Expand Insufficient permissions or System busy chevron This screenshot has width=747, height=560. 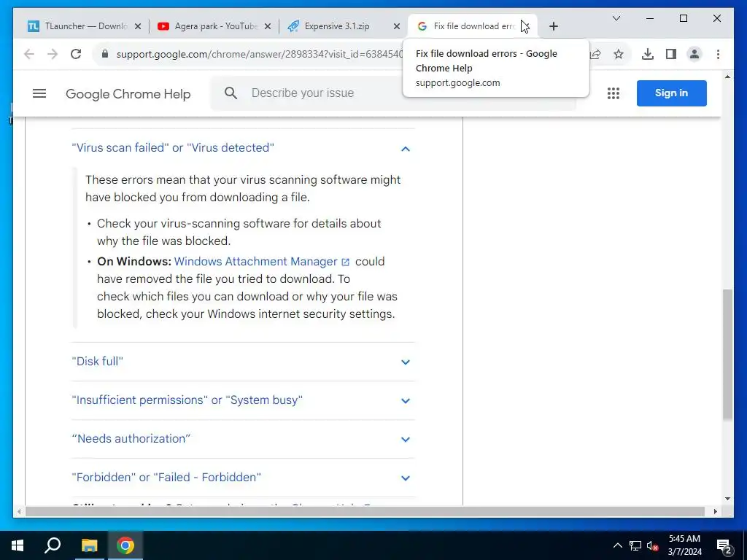(406, 400)
